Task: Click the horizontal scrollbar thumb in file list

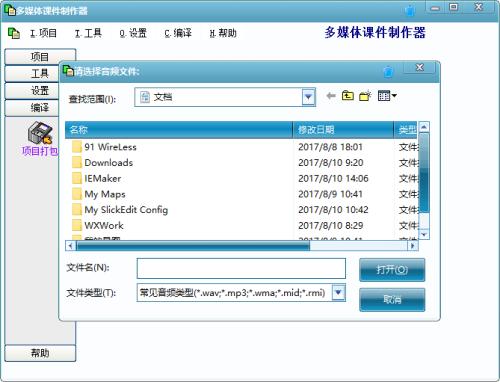Action: (193, 246)
